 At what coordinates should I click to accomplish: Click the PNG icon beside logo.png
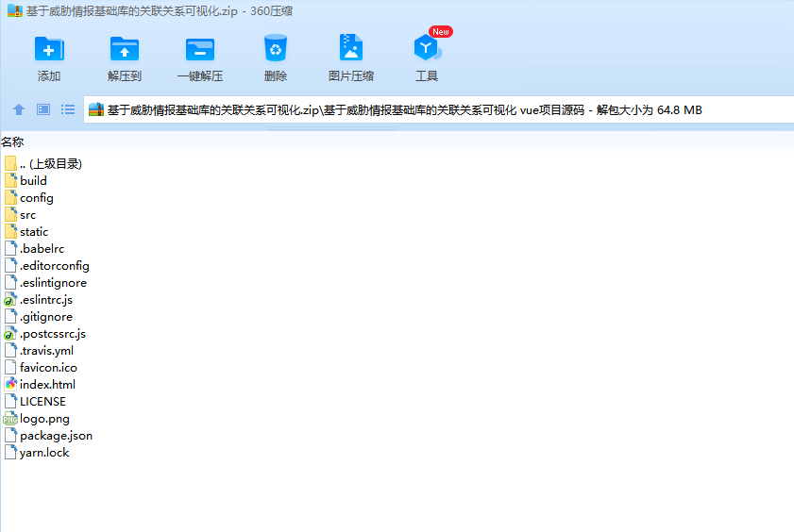pyautogui.click(x=10, y=419)
